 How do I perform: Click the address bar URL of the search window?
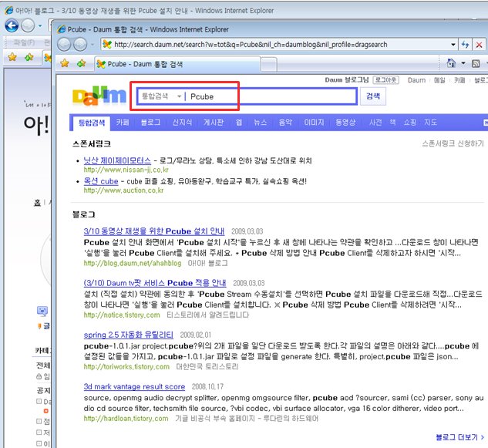(x=251, y=45)
